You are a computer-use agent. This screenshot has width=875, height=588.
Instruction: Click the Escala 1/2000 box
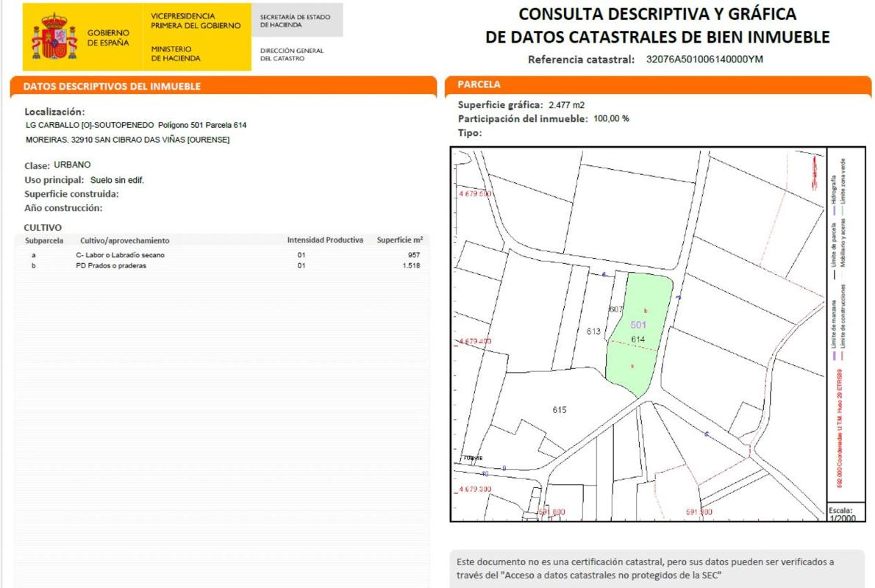841,514
